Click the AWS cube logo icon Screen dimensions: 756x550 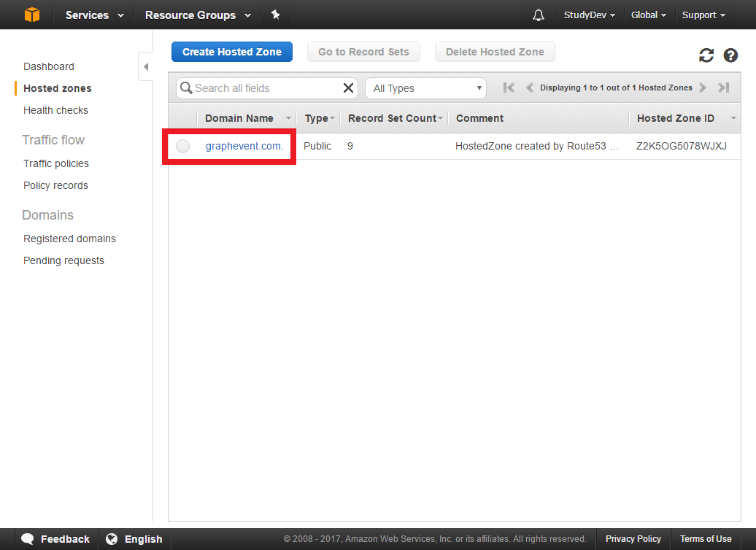[x=32, y=15]
